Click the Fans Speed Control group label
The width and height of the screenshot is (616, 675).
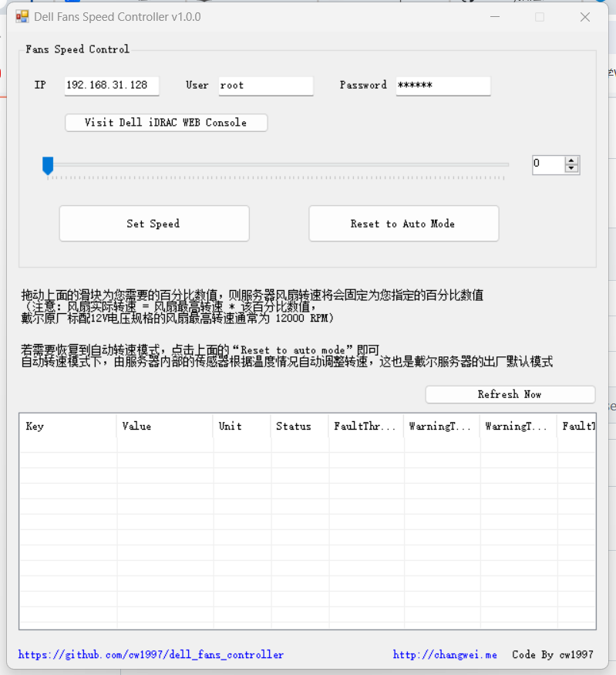[77, 49]
